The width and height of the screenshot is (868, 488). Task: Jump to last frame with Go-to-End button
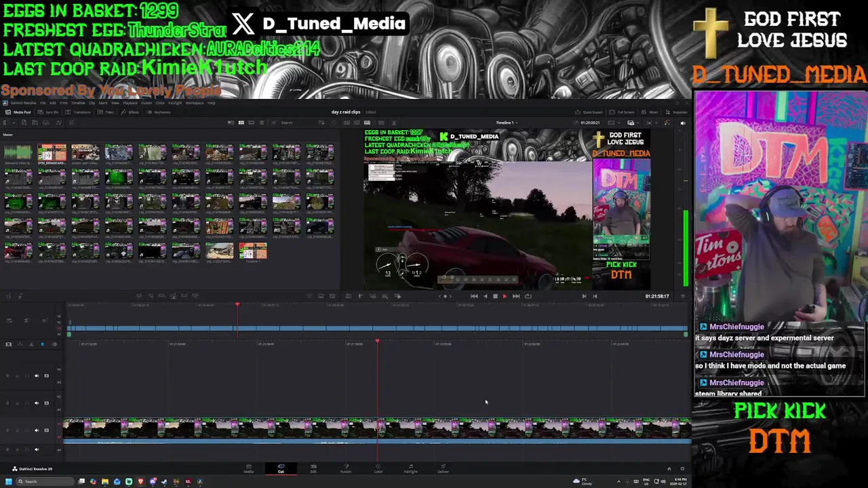pyautogui.click(x=516, y=296)
